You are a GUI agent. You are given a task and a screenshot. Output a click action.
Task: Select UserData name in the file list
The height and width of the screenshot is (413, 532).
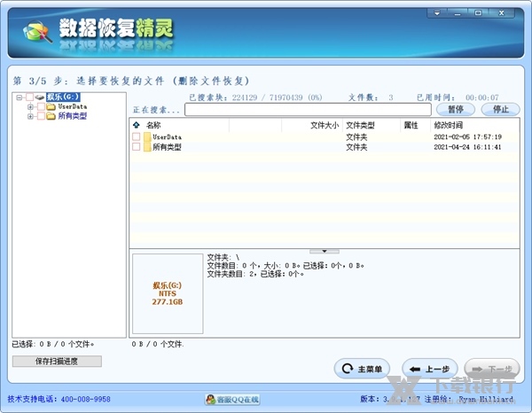pyautogui.click(x=167, y=137)
